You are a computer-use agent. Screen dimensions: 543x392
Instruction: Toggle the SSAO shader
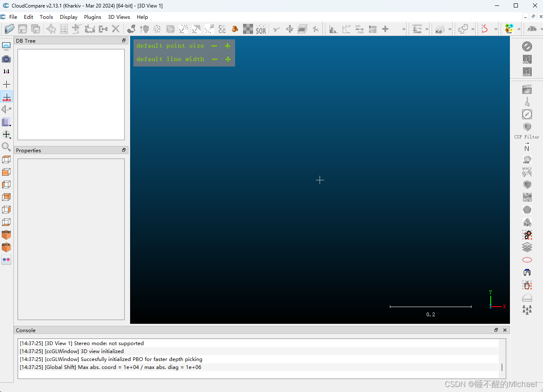tap(527, 72)
